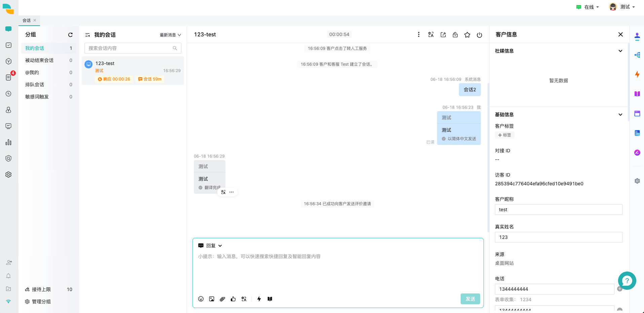Insert an image via reply toolbar

[212, 299]
